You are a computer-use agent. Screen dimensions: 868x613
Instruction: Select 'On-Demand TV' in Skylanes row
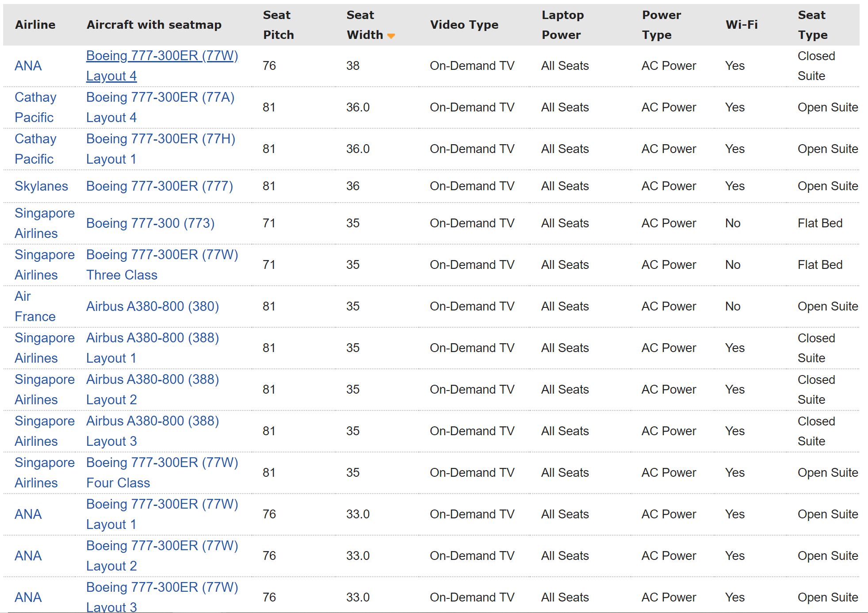(472, 186)
